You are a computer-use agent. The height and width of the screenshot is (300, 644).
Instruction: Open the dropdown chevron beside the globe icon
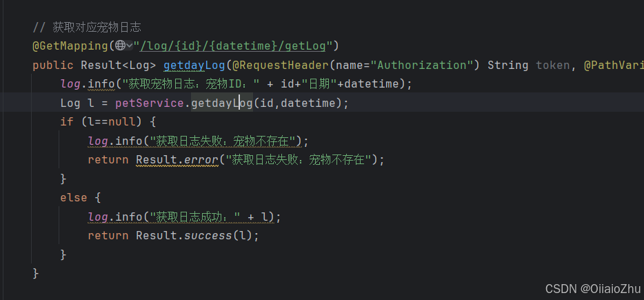click(x=130, y=46)
